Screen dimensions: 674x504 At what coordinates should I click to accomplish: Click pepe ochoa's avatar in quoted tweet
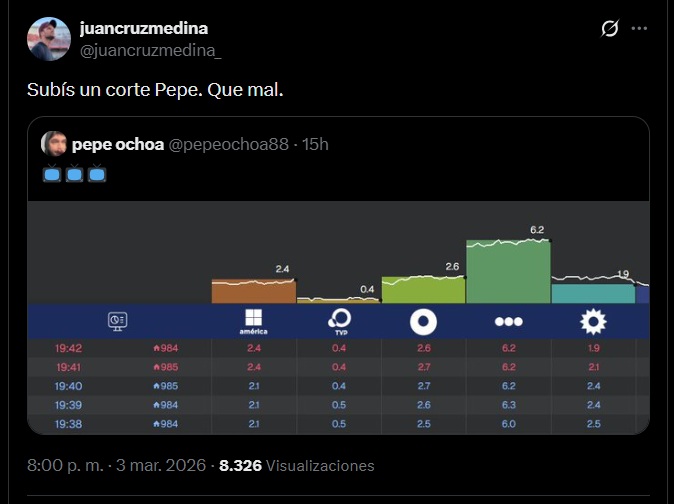[53, 144]
